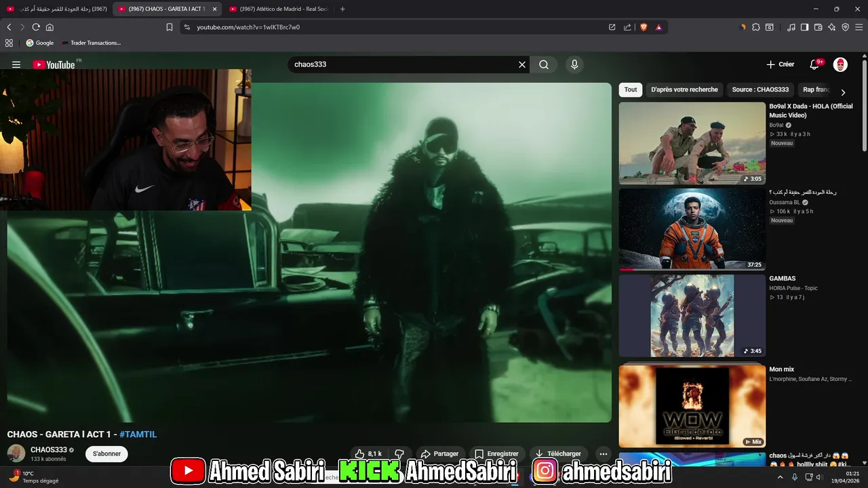Select the Rap français chip
This screenshot has width=868, height=488.
pos(816,89)
